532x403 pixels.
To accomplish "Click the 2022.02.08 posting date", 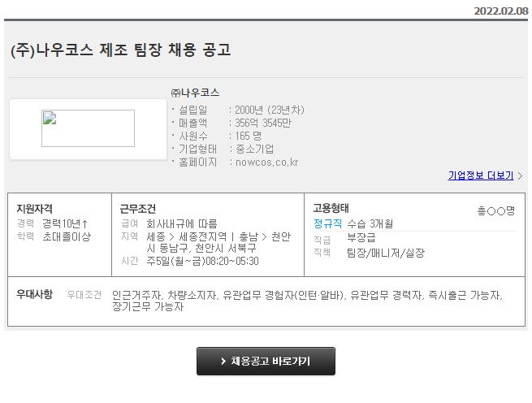I will pos(500,11).
